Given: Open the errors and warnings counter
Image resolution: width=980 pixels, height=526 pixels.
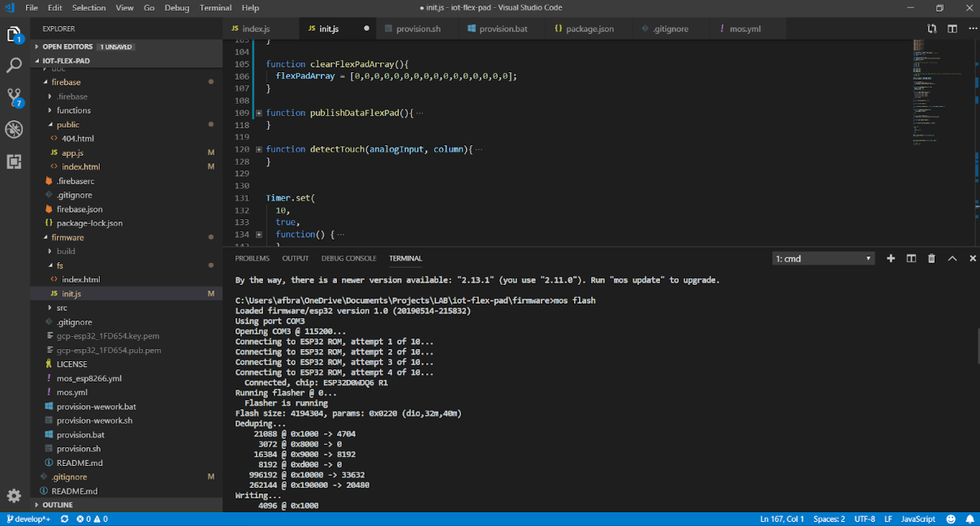Looking at the screenshot, I should pos(92,519).
